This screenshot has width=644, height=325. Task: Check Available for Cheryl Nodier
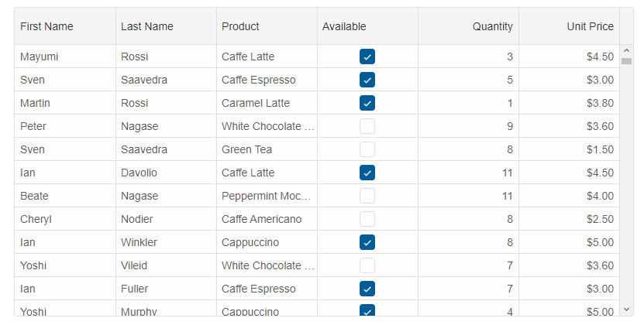click(367, 219)
